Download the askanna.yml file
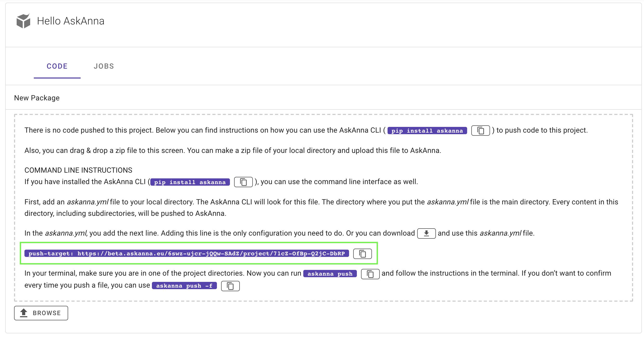 (426, 233)
